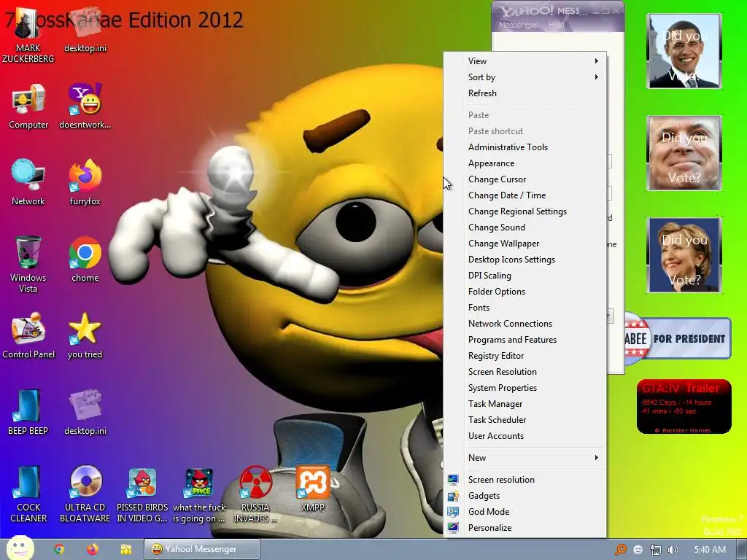Open Administrative Tools from context menu
The height and width of the screenshot is (560, 747).
[525, 147]
